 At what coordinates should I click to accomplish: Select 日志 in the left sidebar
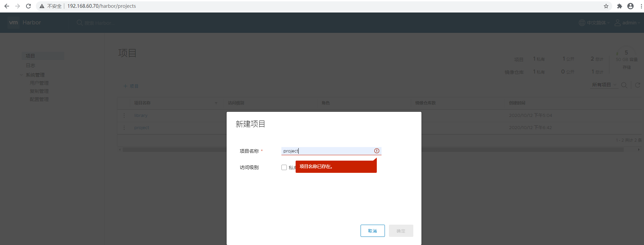(30, 65)
